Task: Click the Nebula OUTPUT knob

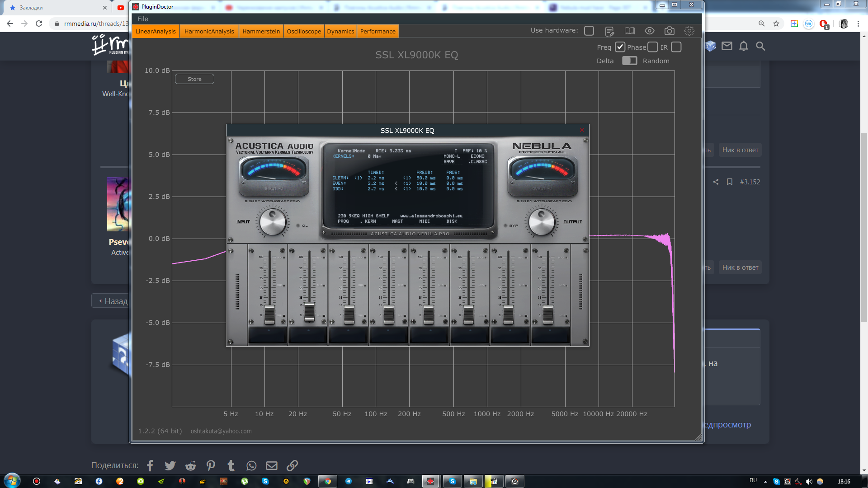Action: [541, 221]
